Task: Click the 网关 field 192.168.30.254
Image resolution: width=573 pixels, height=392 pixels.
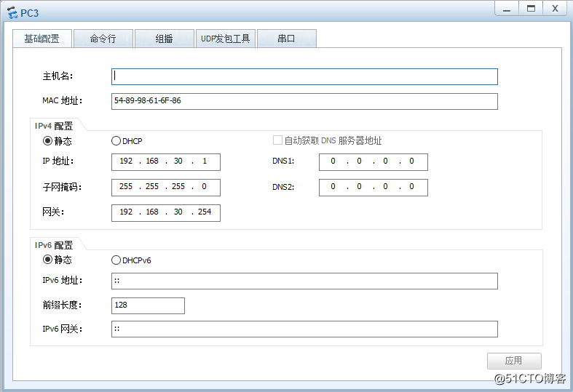Action: coord(166,213)
